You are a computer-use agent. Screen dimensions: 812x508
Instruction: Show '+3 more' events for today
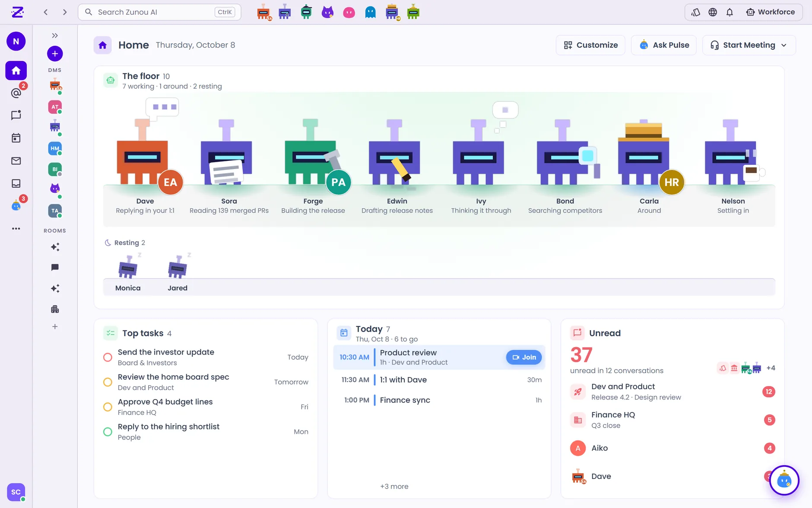(394, 486)
